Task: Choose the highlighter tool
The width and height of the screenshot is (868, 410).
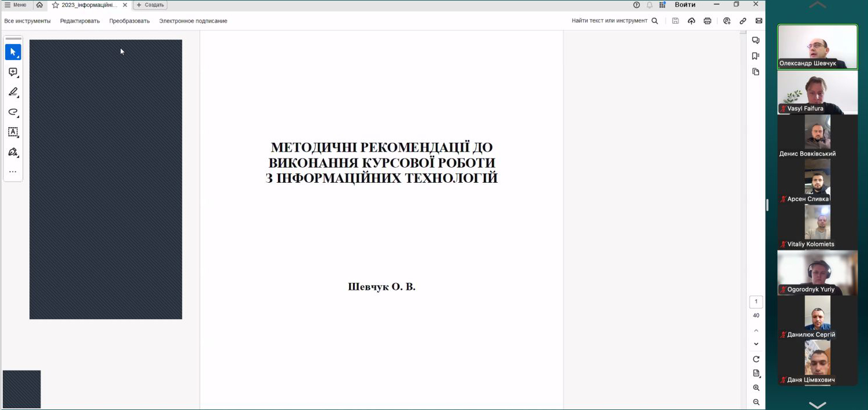Action: pos(13,93)
